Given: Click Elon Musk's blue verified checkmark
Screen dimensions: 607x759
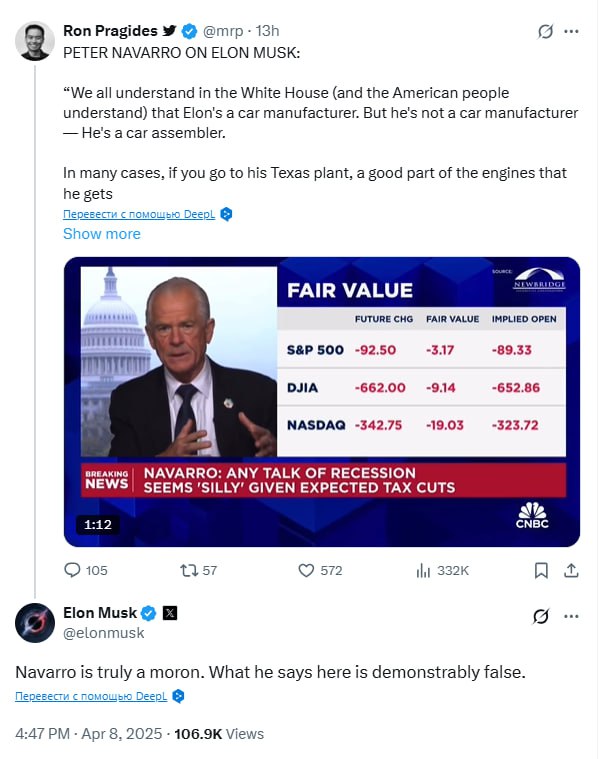Looking at the screenshot, I should coord(148,612).
